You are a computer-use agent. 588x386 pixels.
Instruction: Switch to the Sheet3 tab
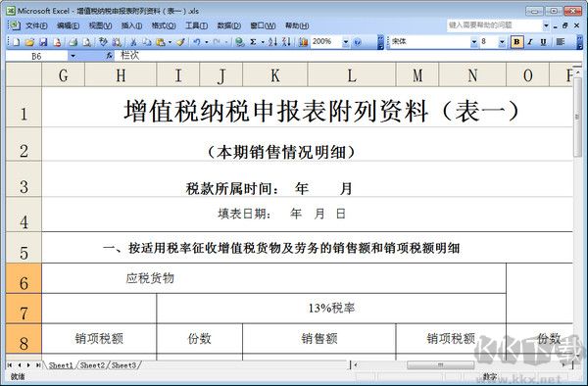click(123, 365)
